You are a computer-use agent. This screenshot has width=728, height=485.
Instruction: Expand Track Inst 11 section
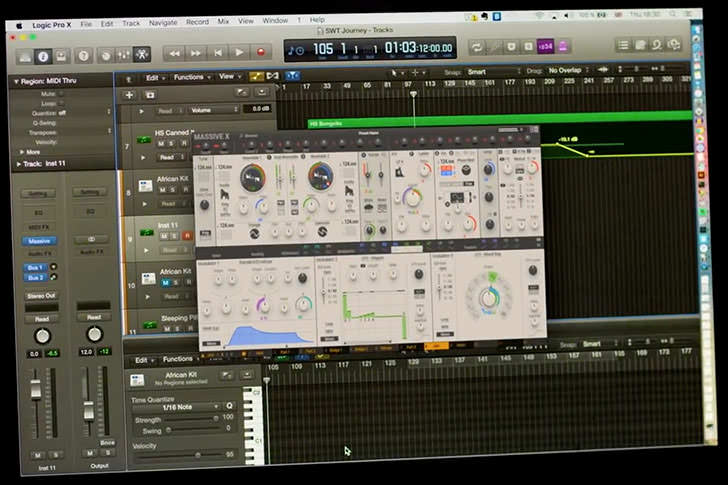tap(19, 164)
